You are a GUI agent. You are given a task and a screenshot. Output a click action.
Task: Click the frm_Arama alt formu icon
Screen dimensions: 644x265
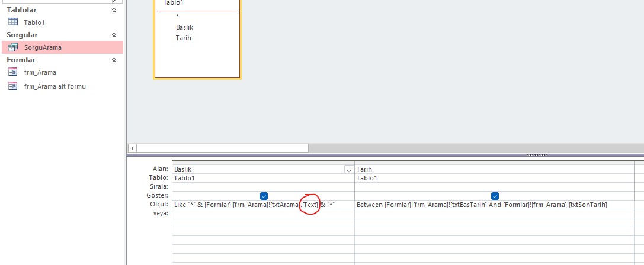[12, 86]
